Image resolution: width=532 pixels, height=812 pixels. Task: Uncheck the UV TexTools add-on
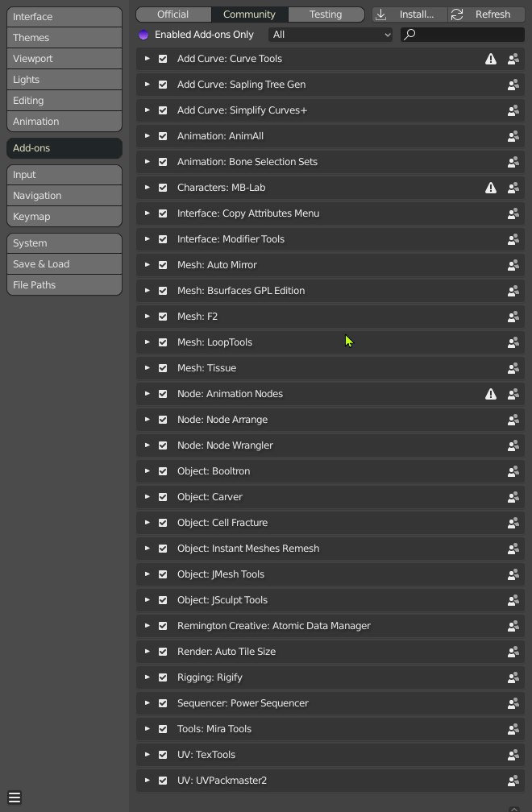point(163,755)
